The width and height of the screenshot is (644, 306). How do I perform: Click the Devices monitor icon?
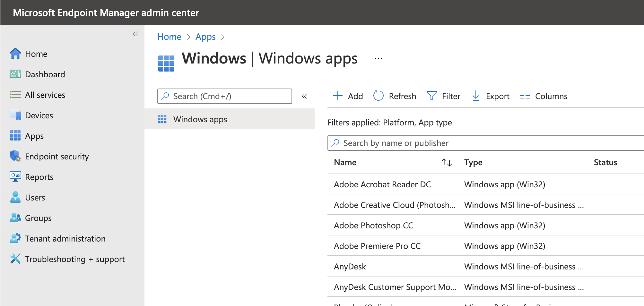coord(15,115)
